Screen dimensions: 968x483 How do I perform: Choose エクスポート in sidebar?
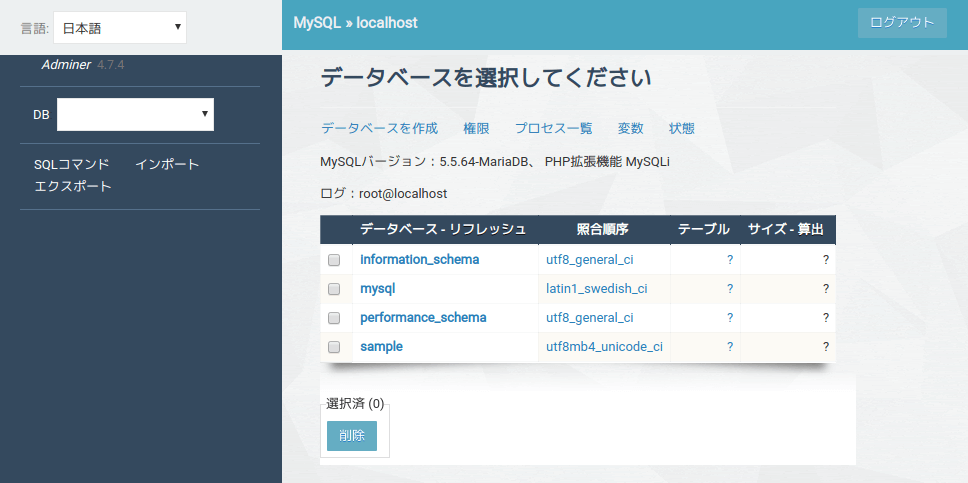pos(73,186)
